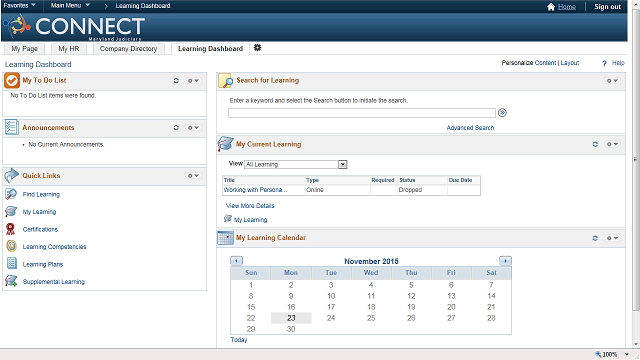The width and height of the screenshot is (640, 360).
Task: Click the Find Learning magnifier icon
Action: coord(11,194)
